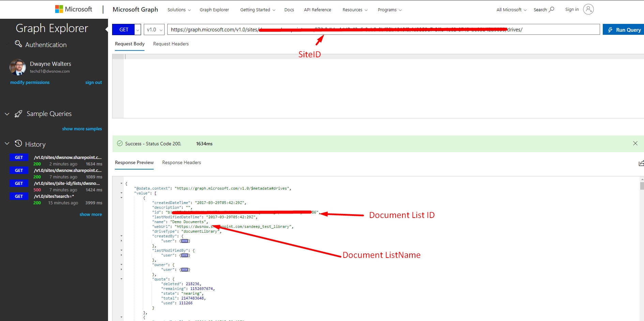644x321 pixels.
Task: Collapse the "value" array node
Action: point(121,193)
